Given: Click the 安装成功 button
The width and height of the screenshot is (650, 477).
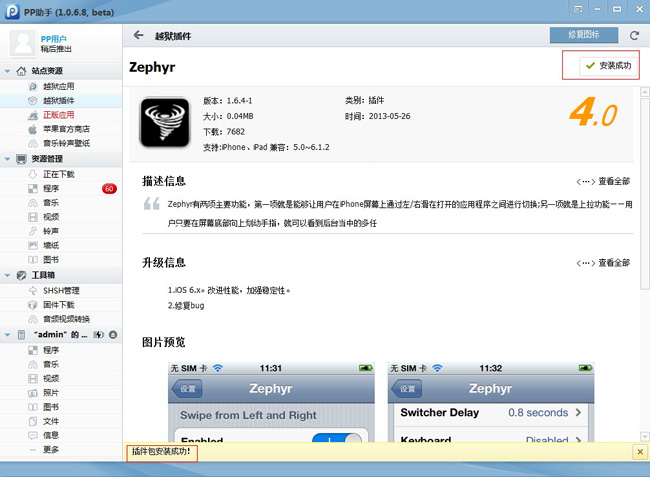Looking at the screenshot, I should 602,66.
